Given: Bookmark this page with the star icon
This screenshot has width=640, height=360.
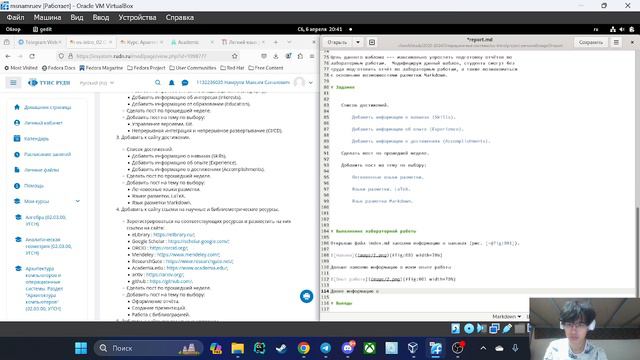Looking at the screenshot, I should (x=235, y=56).
